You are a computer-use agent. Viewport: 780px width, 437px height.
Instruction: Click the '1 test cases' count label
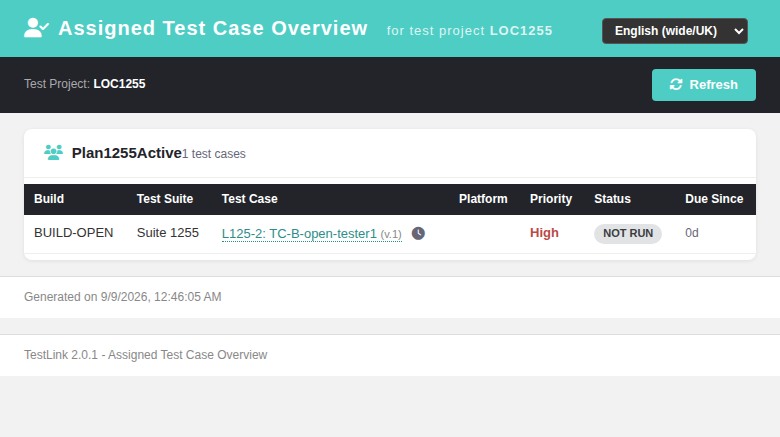pos(213,154)
